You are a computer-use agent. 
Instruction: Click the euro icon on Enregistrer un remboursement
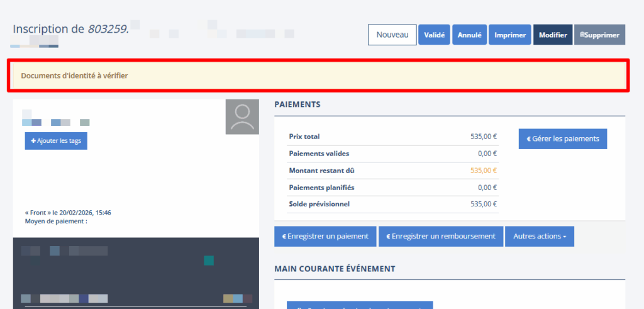pyautogui.click(x=389, y=237)
